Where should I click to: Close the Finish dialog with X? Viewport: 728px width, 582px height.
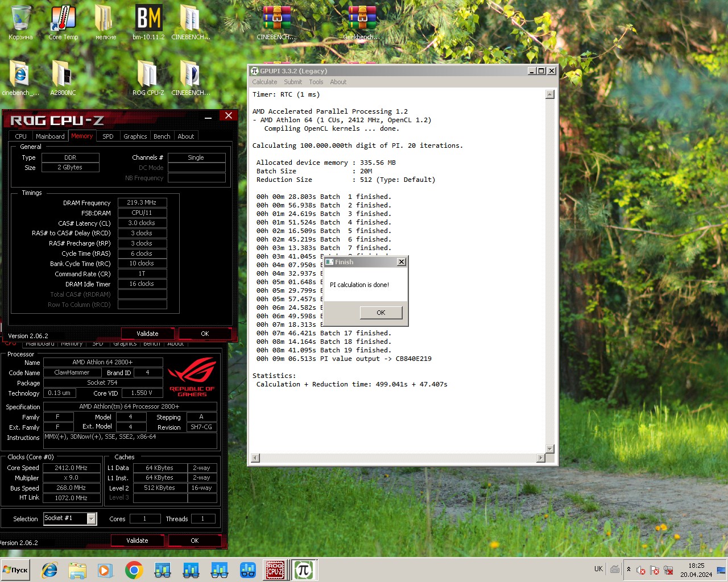(x=401, y=262)
